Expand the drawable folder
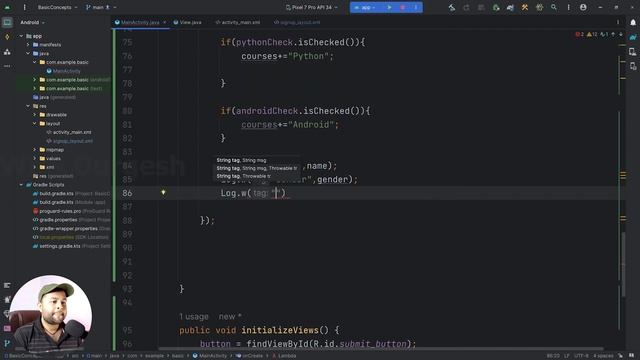Image resolution: width=640 pixels, height=360 pixels. pyautogui.click(x=35, y=115)
